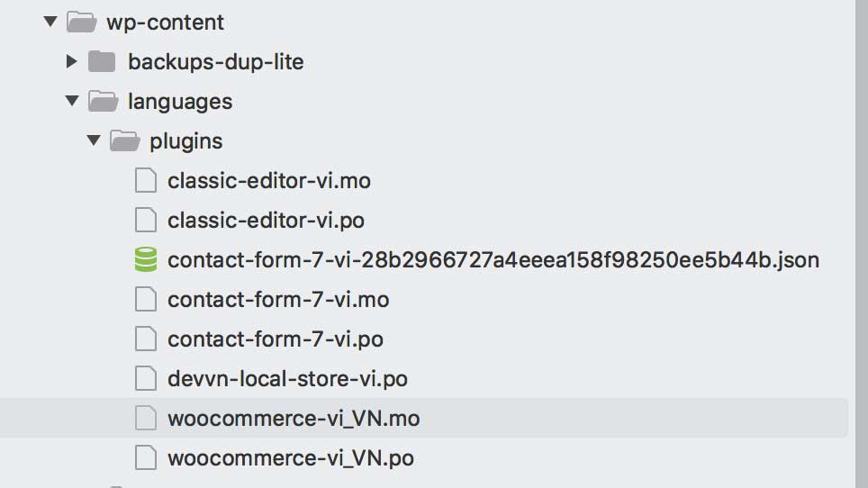Open the contact-form-7-vi json file
The width and height of the screenshot is (868, 488).
click(493, 260)
